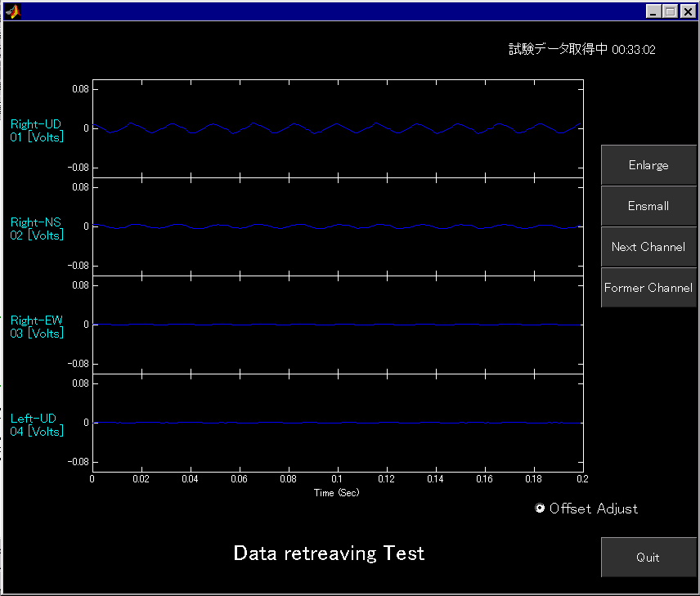
Task: Quit the data acquisition test
Action: [x=648, y=557]
